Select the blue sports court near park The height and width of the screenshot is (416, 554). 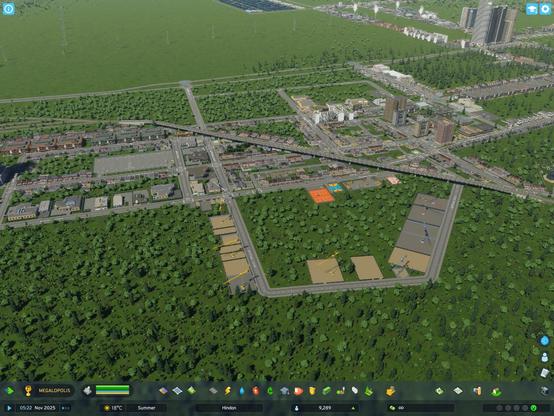click(x=334, y=187)
